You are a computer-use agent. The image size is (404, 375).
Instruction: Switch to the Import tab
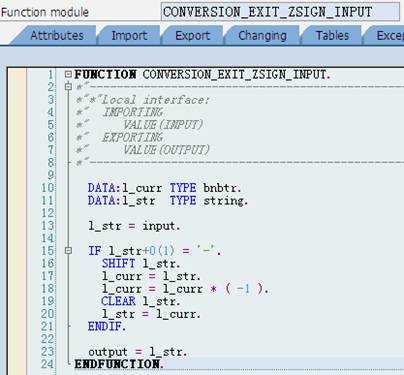pyautogui.click(x=129, y=35)
